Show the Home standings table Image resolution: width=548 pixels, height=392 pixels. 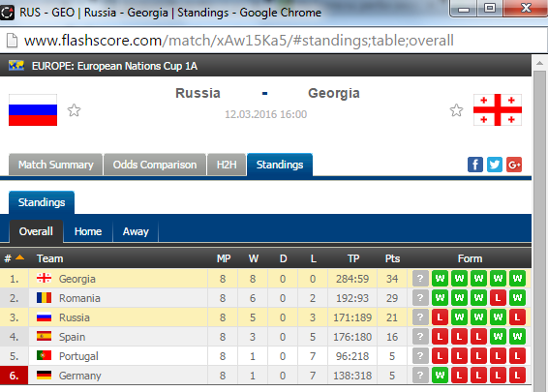pyautogui.click(x=88, y=231)
